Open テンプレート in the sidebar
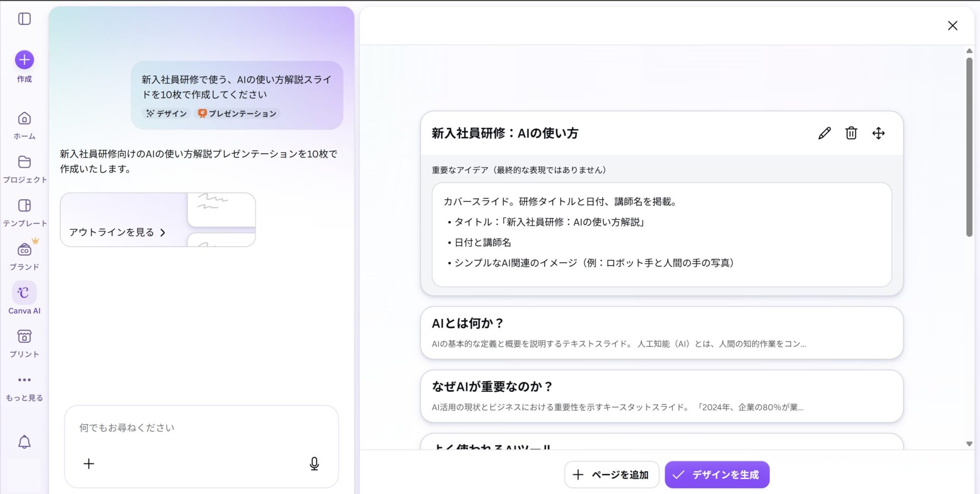This screenshot has width=980, height=494. tap(24, 213)
